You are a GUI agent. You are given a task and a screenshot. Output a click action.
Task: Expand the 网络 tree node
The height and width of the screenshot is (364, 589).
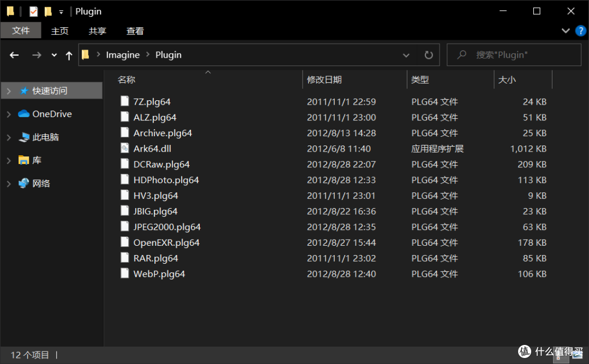(9, 184)
